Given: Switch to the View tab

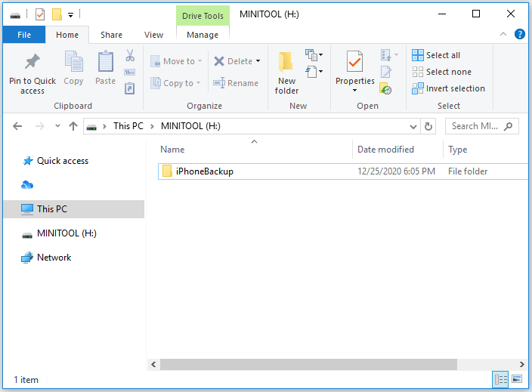Looking at the screenshot, I should [x=153, y=35].
